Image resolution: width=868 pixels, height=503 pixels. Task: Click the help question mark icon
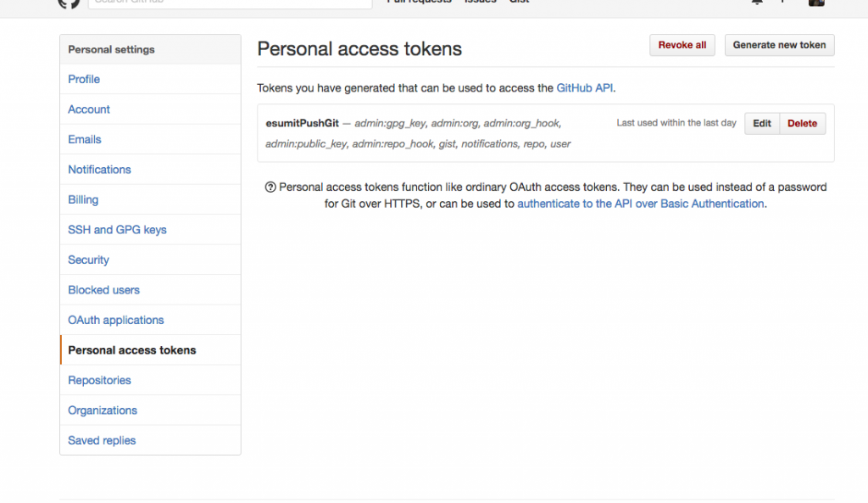270,187
